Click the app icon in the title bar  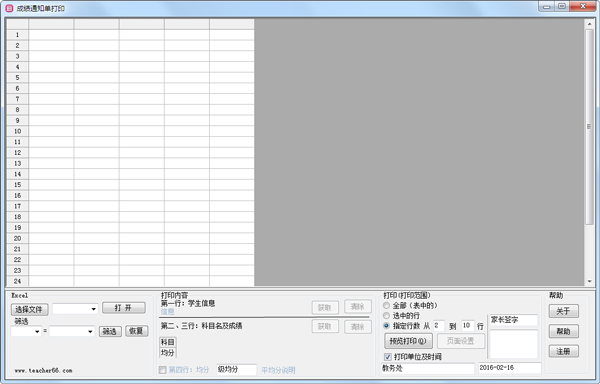[9, 8]
